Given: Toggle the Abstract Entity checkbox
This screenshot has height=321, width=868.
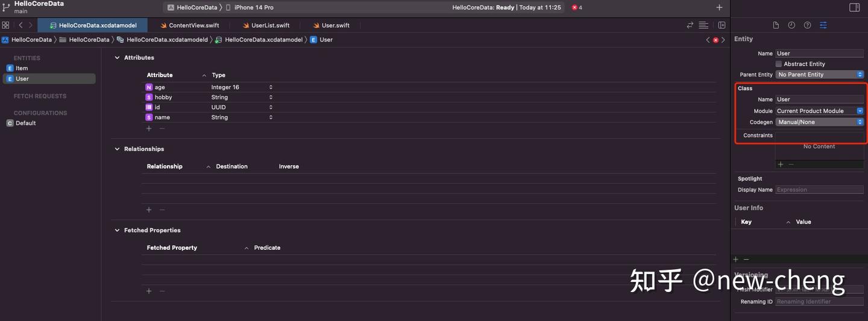Looking at the screenshot, I should (x=779, y=64).
